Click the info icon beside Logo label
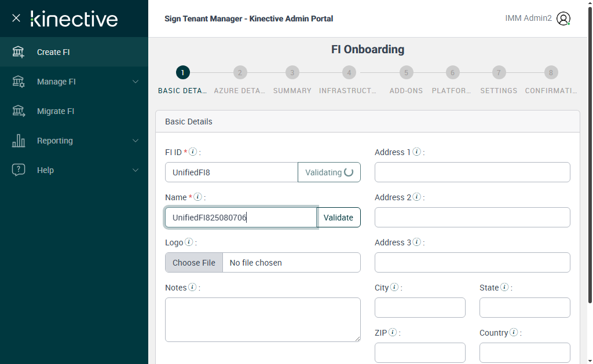Image resolution: width=593 pixels, height=364 pixels. pyautogui.click(x=188, y=242)
